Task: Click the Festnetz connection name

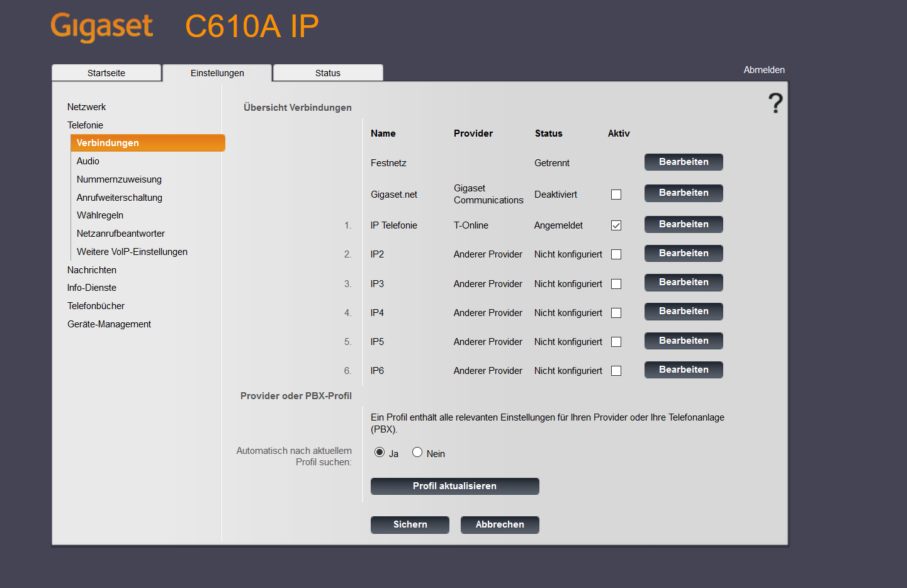Action: click(x=388, y=163)
